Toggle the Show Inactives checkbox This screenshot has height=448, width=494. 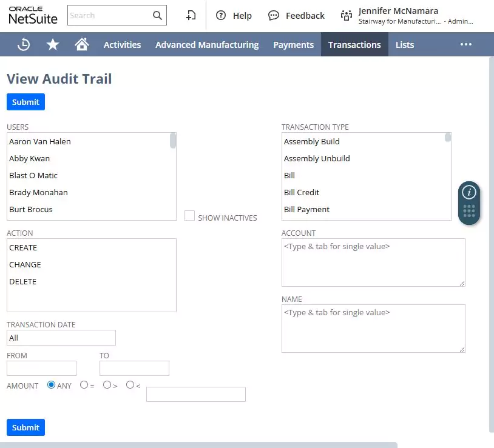click(189, 216)
